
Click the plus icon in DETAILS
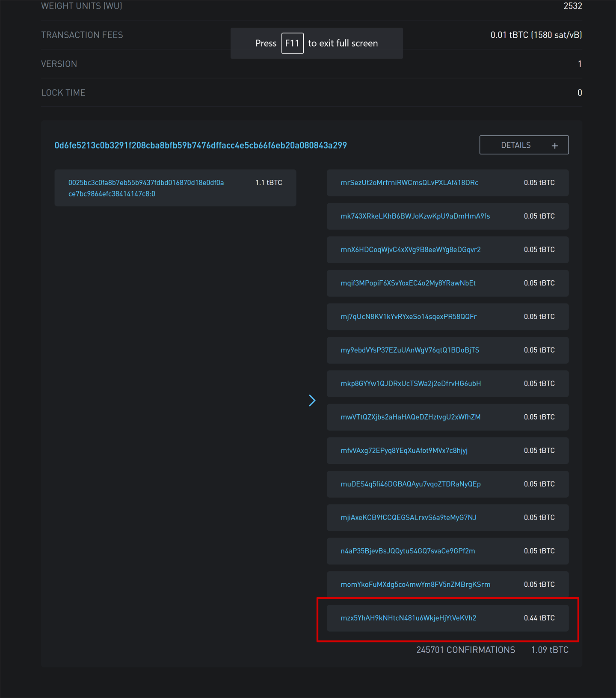click(554, 146)
